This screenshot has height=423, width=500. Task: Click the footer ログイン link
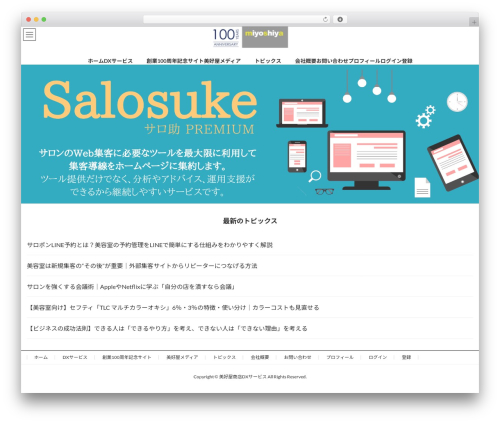378,357
